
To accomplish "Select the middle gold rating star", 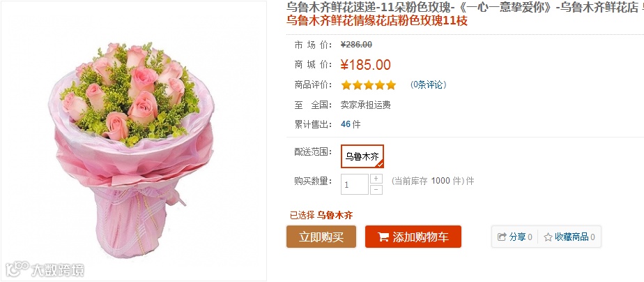I will pos(369,85).
